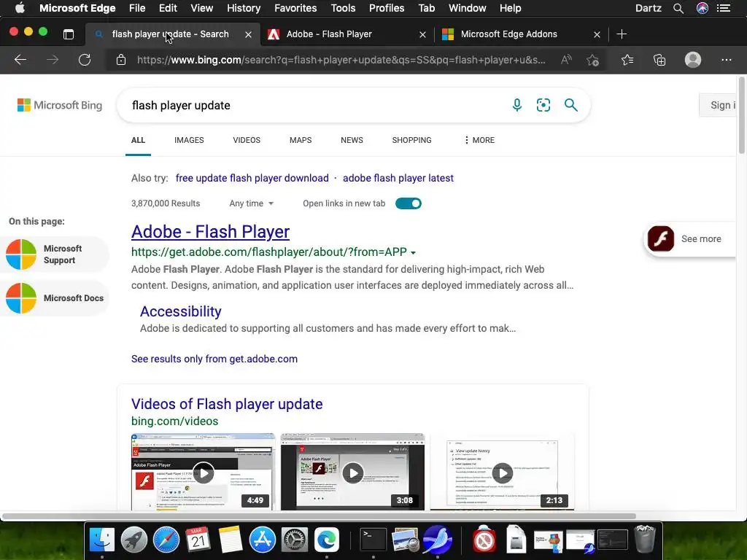Open System Preferences in the Dock
Viewport: 747px width, 560px height.
[295, 540]
